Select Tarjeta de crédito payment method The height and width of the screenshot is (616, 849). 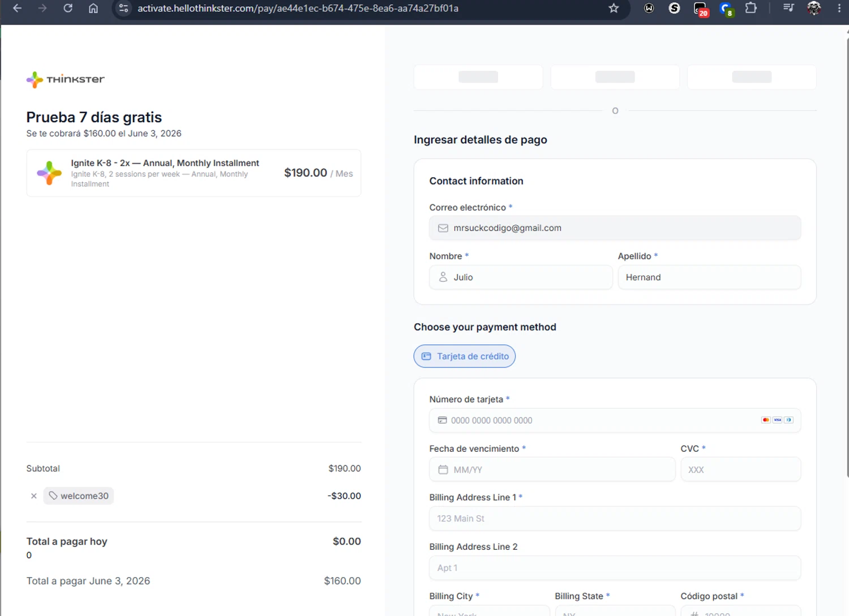point(465,356)
